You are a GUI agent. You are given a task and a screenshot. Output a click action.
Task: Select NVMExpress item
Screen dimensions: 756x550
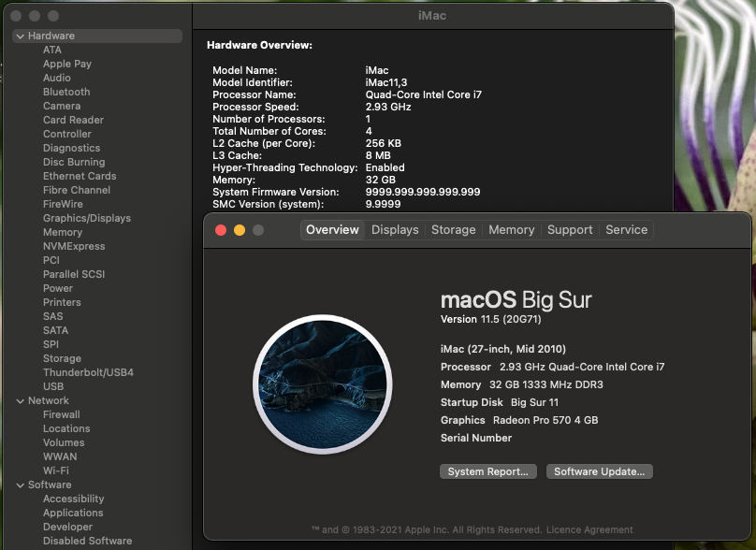click(x=74, y=246)
